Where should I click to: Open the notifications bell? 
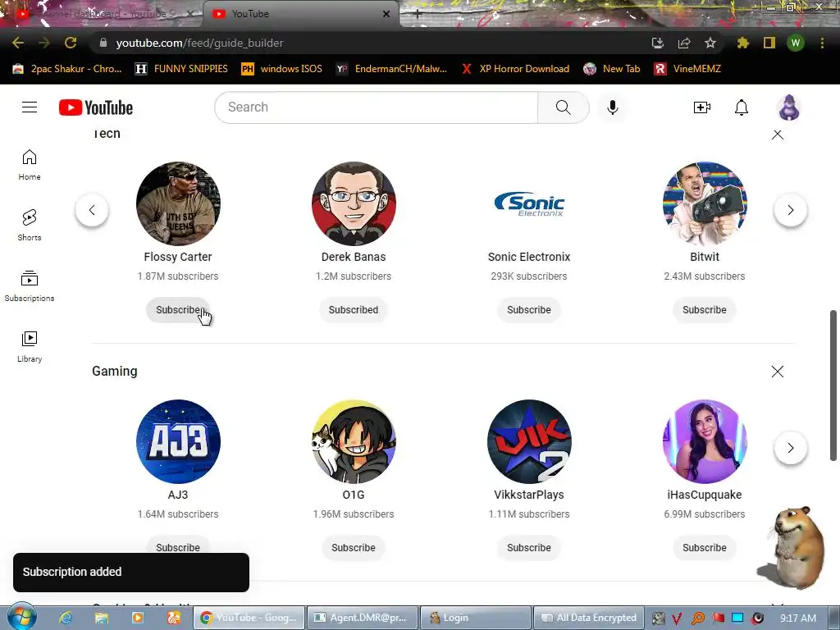pyautogui.click(x=742, y=107)
